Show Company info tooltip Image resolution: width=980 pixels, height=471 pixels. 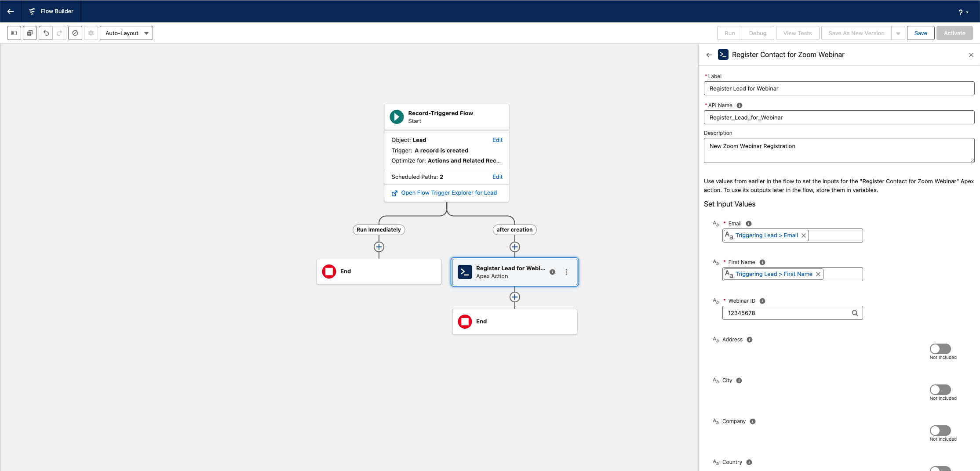click(x=753, y=421)
